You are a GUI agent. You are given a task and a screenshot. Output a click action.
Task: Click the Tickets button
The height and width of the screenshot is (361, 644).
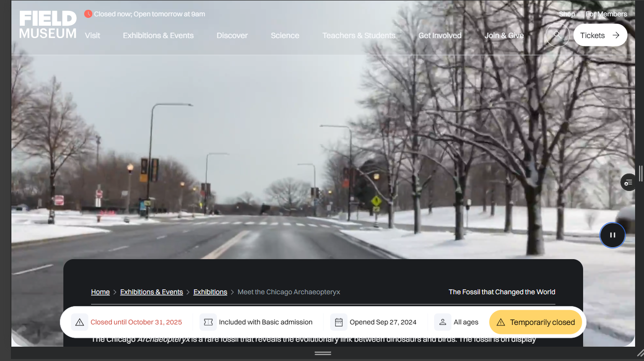click(600, 35)
